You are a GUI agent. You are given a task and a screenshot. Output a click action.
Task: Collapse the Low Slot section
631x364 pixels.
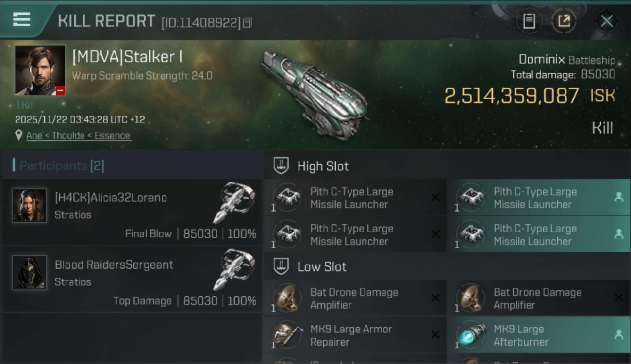coord(282,266)
